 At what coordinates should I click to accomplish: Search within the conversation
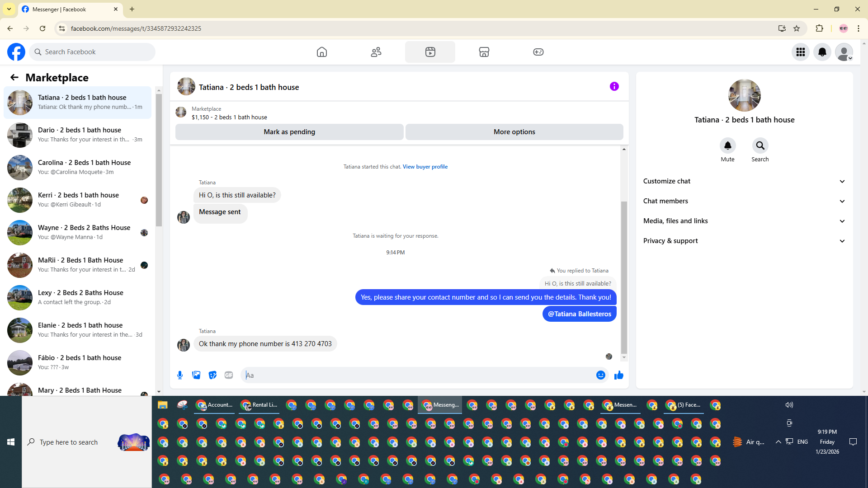(760, 146)
